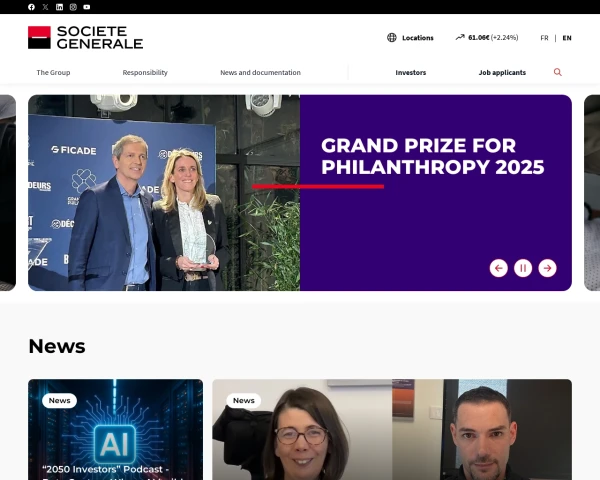This screenshot has height=480, width=600.
Task: Select the EN language option
Action: click(567, 38)
